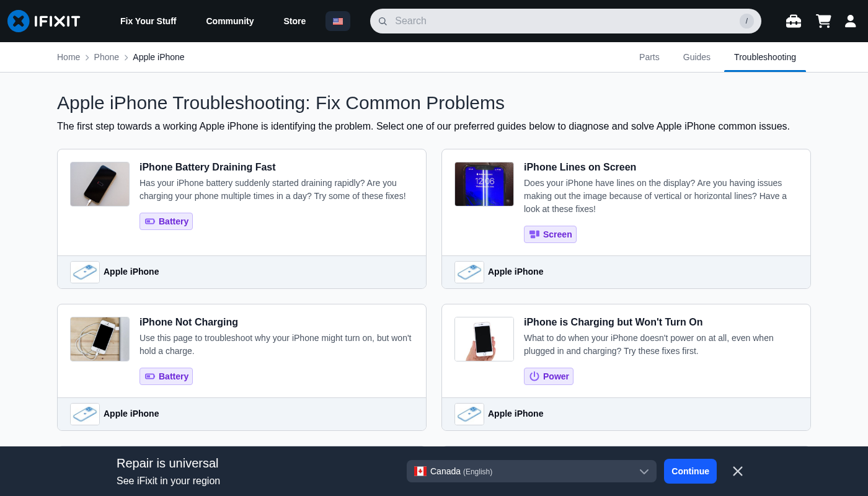868x496 pixels.
Task: Open the Community menu
Action: 229,21
